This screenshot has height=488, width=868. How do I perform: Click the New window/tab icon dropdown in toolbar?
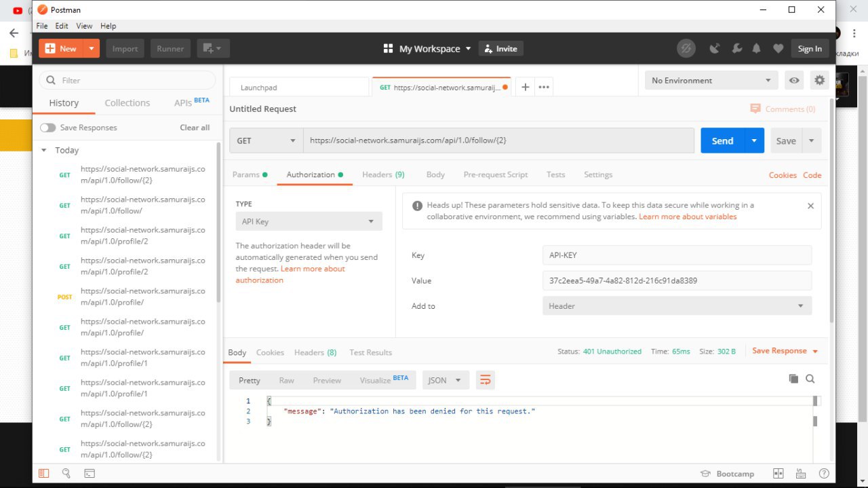[x=214, y=48]
